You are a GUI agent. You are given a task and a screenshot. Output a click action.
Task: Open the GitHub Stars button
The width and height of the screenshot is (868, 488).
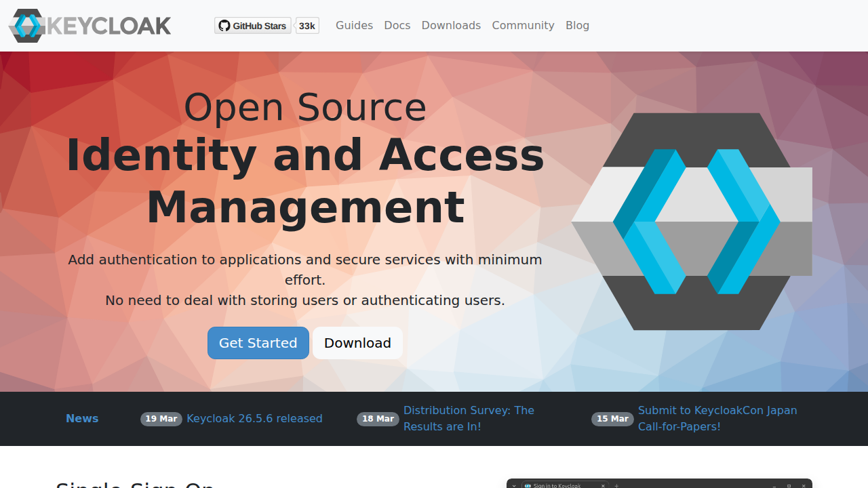point(253,26)
